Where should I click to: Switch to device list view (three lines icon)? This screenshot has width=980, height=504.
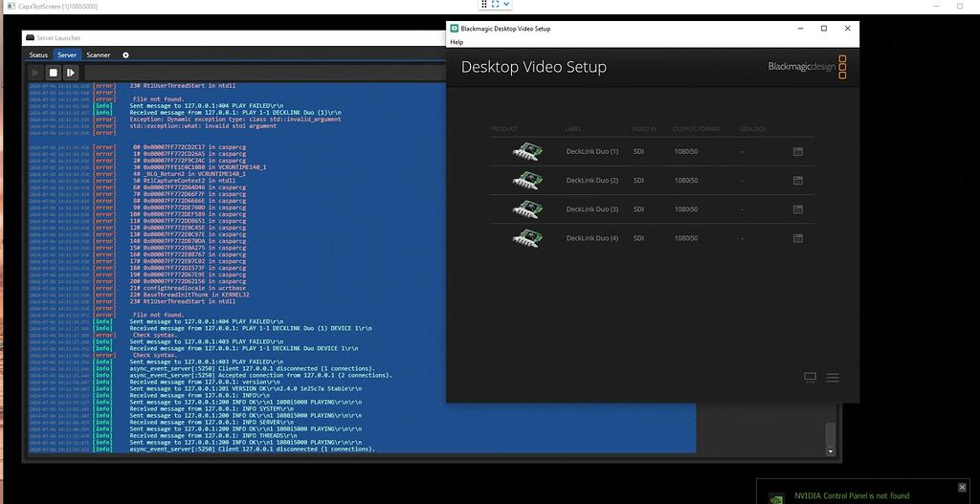point(832,378)
